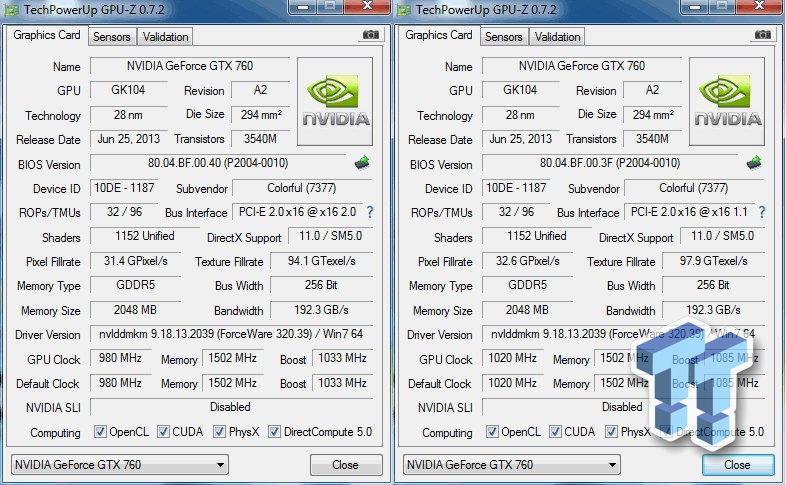
Task: Click the BIOS save chip icon in left window
Action: point(362,163)
